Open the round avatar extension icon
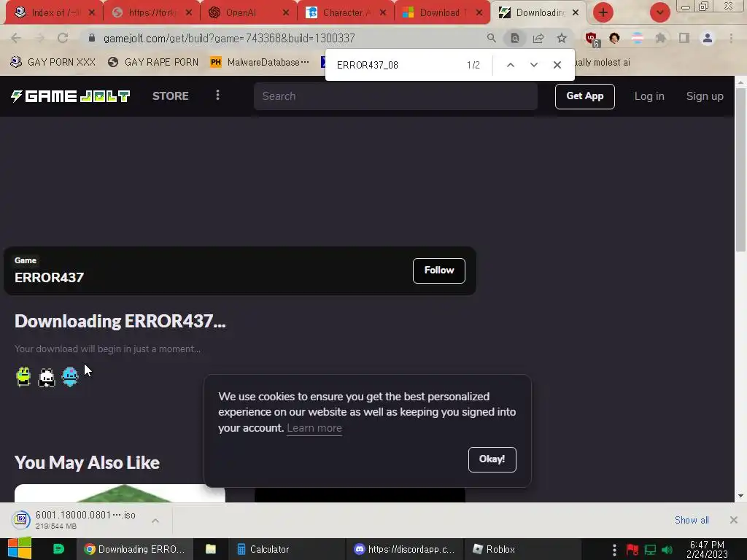Image resolution: width=747 pixels, height=560 pixels. (x=614, y=38)
